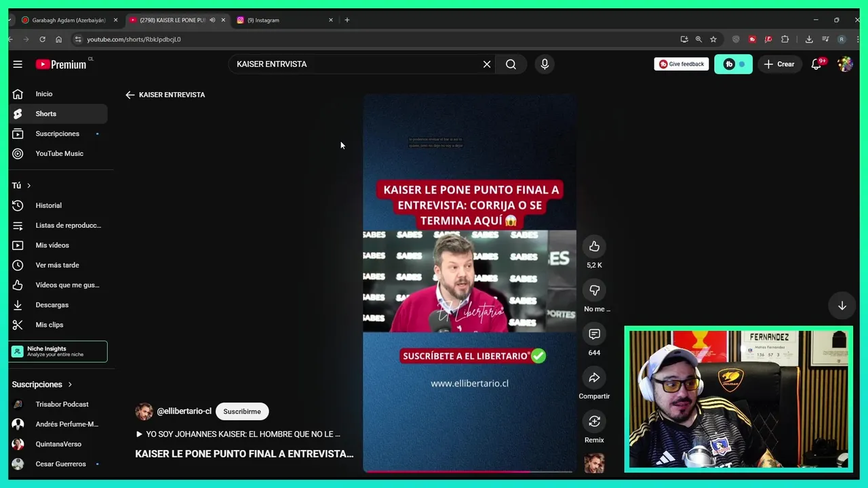Image resolution: width=868 pixels, height=488 pixels.
Task: Open Mis clips in sidebar
Action: click(x=58, y=325)
